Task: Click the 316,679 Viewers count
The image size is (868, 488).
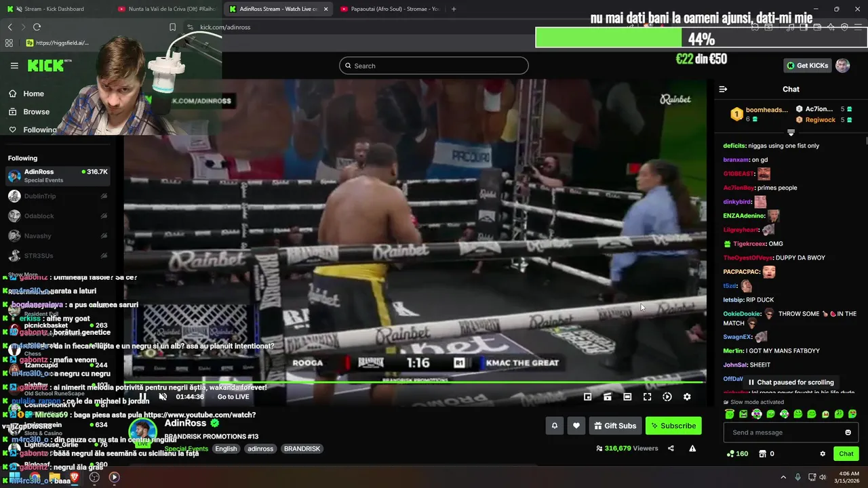Action: 627,449
